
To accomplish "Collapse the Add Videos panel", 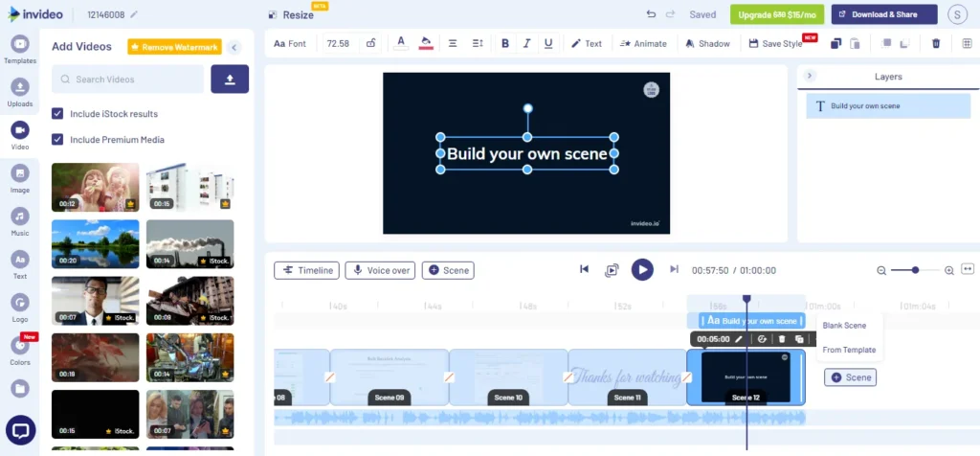I will (x=234, y=47).
